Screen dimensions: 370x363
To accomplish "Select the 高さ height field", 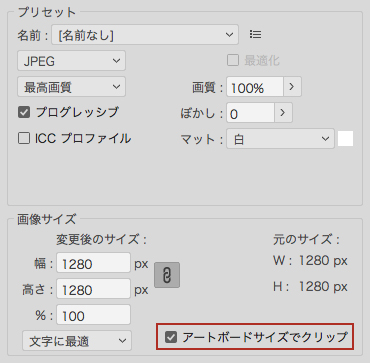I will [93, 289].
